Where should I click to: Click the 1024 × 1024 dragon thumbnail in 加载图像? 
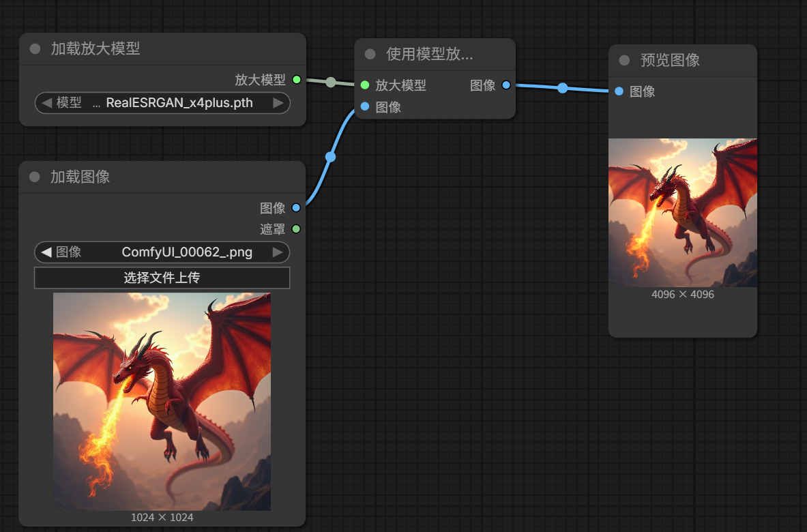pos(162,402)
